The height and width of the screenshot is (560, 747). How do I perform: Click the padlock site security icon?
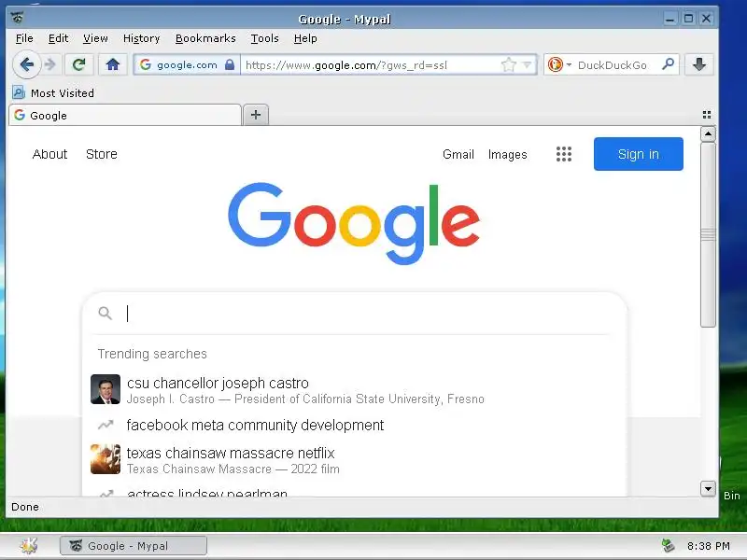coord(230,64)
